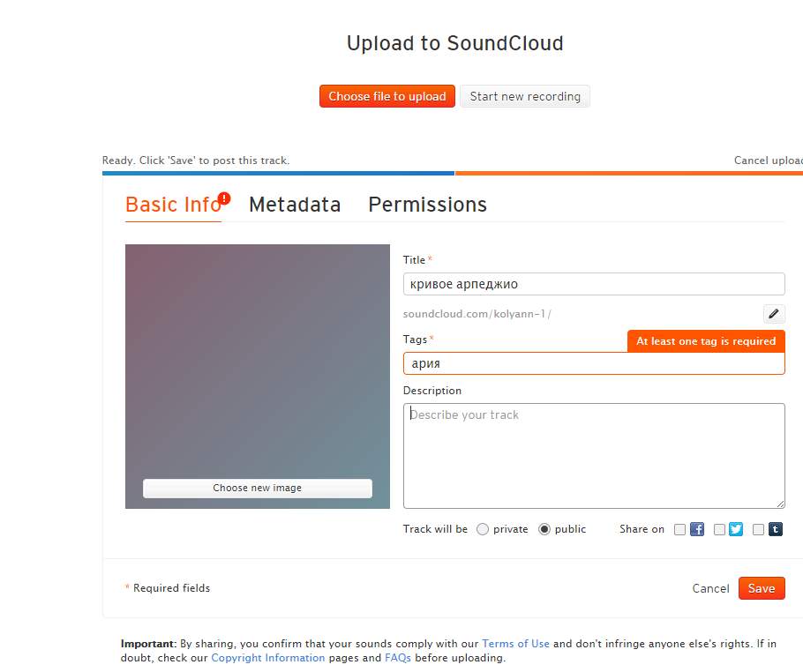The width and height of the screenshot is (803, 672).
Task: Click Start new recording button
Action: click(x=525, y=96)
